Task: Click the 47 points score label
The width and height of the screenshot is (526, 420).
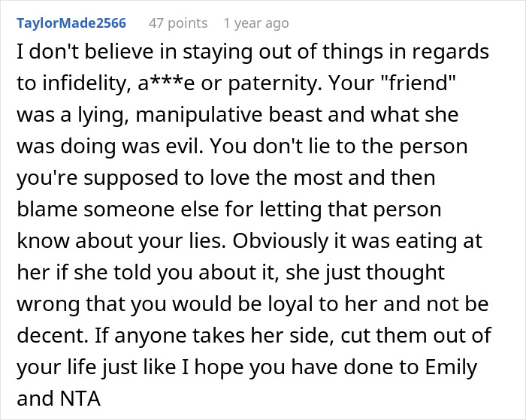Action: pos(178,23)
